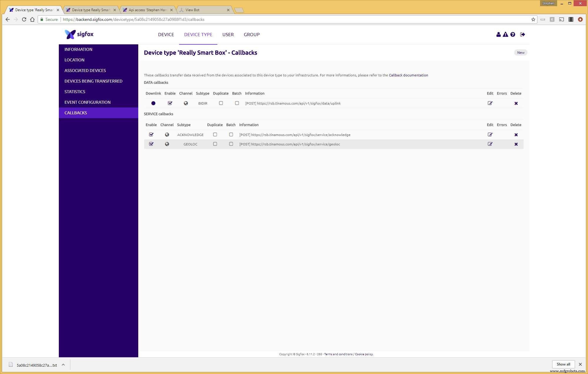The image size is (588, 374).
Task: Open the alert warning triangle icon
Action: click(x=505, y=34)
